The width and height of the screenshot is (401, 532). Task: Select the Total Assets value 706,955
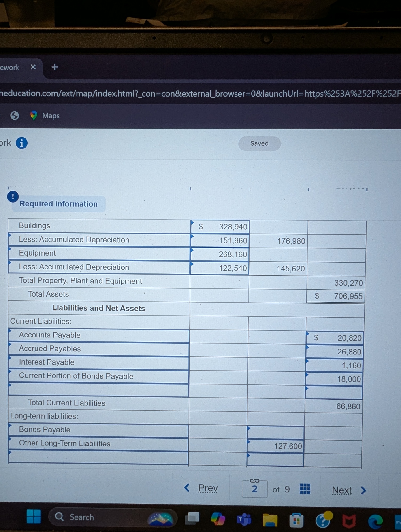pyautogui.click(x=348, y=296)
